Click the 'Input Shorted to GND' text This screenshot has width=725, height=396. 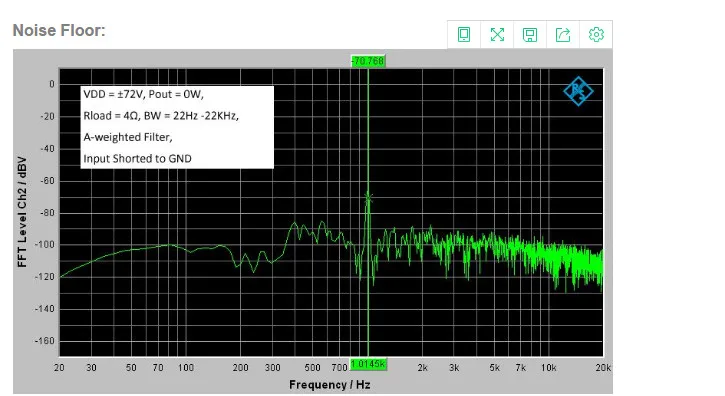(x=137, y=159)
